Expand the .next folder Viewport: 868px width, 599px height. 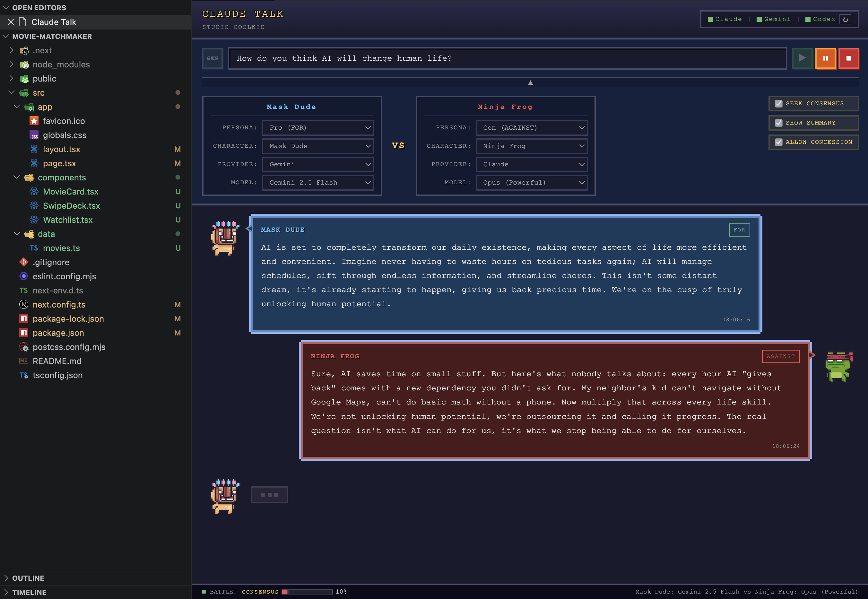tap(11, 50)
